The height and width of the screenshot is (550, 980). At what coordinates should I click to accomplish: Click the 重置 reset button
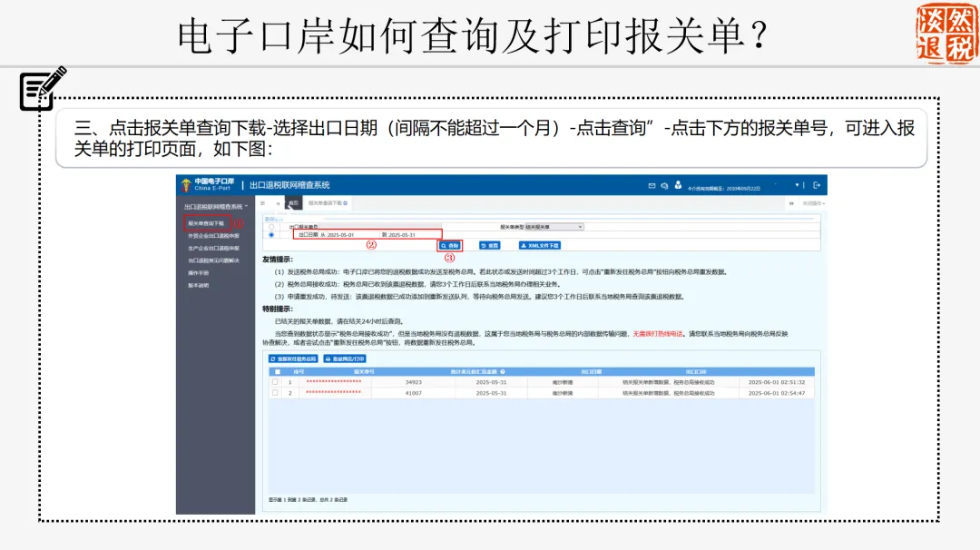[489, 246]
